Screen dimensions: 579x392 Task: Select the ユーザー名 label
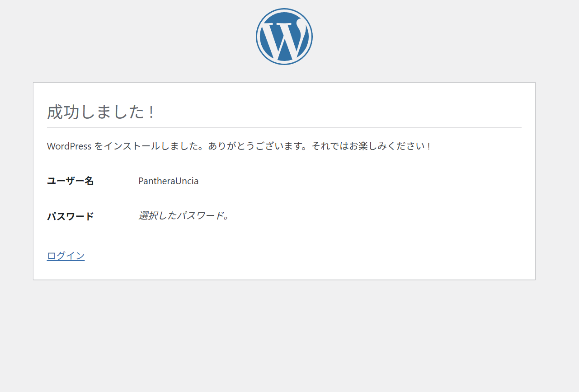(71, 181)
